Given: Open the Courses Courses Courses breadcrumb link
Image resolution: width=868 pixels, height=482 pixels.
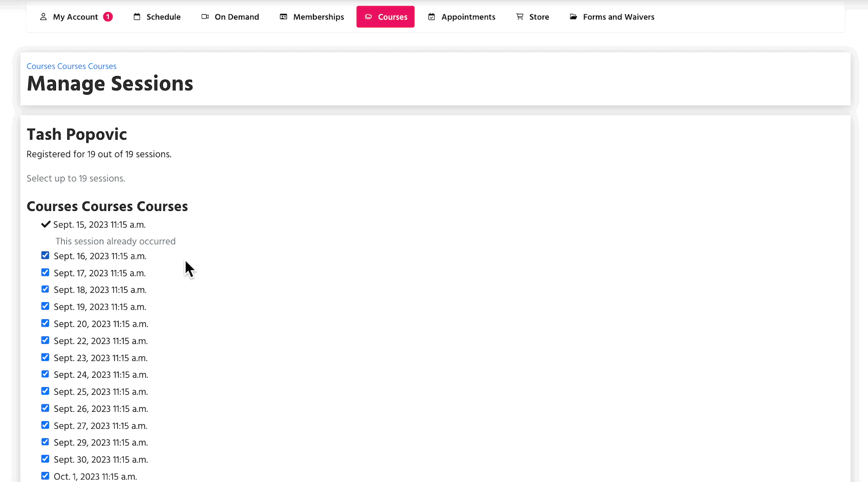Looking at the screenshot, I should pyautogui.click(x=72, y=66).
